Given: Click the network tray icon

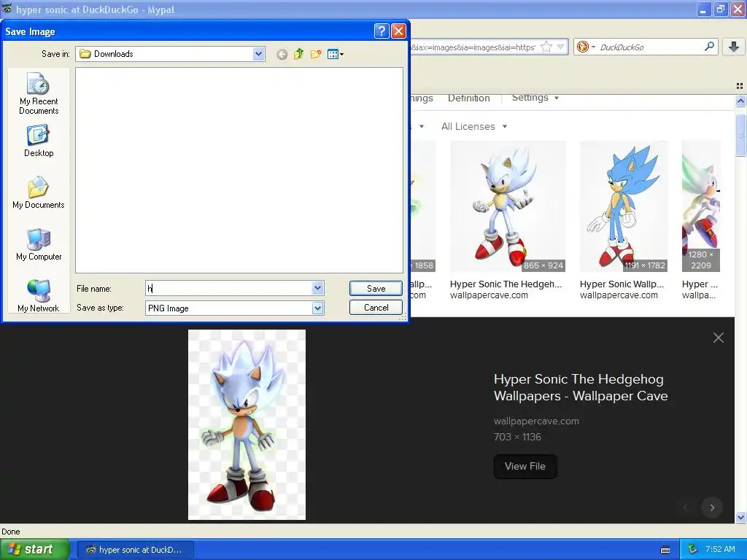Looking at the screenshot, I should (x=693, y=549).
